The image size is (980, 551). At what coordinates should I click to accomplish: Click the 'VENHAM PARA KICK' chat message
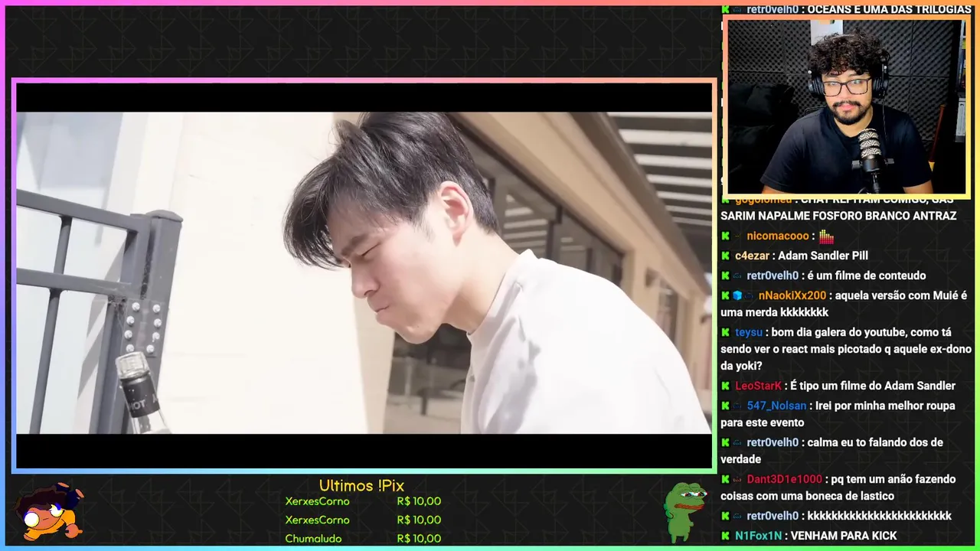click(x=844, y=536)
